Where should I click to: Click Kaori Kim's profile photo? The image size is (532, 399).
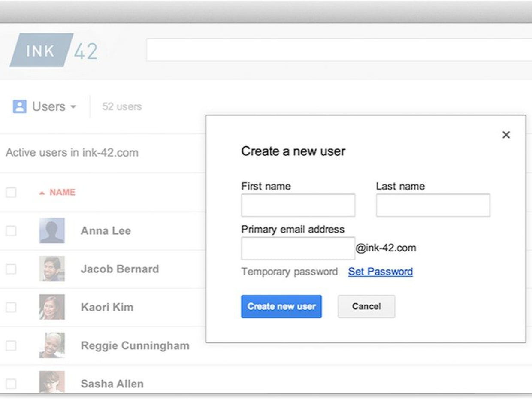(x=52, y=307)
